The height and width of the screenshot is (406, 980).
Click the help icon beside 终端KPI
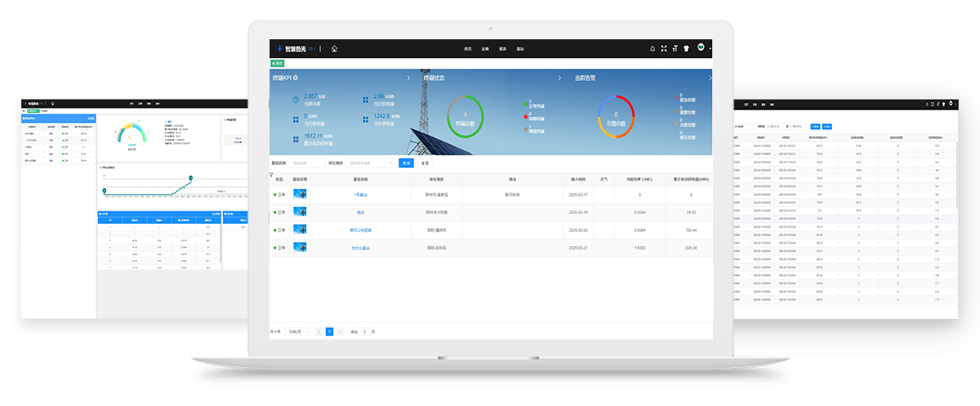[295, 78]
